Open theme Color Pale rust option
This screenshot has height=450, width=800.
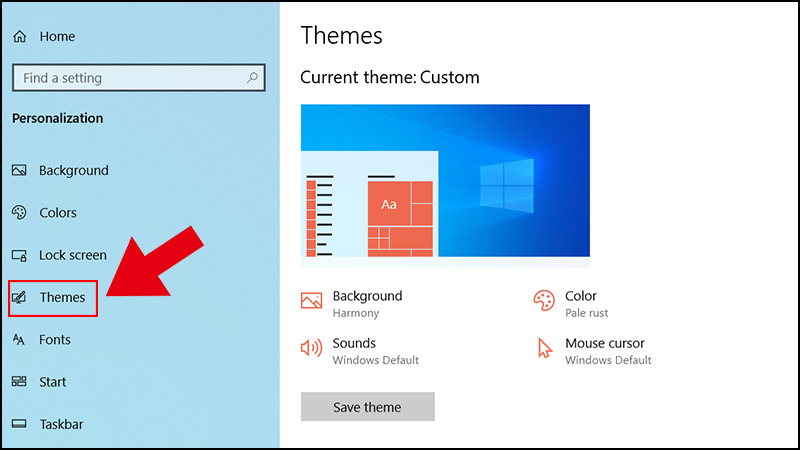coord(570,304)
